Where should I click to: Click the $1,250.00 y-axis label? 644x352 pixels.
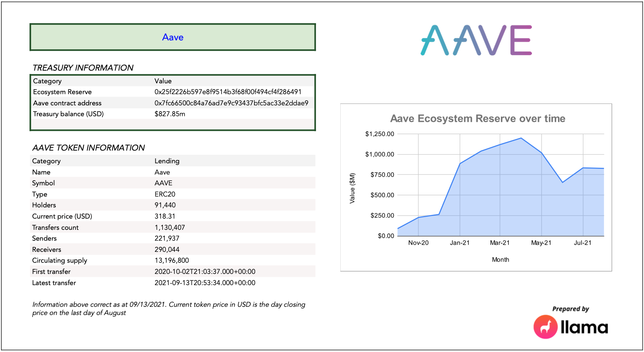pyautogui.click(x=380, y=134)
